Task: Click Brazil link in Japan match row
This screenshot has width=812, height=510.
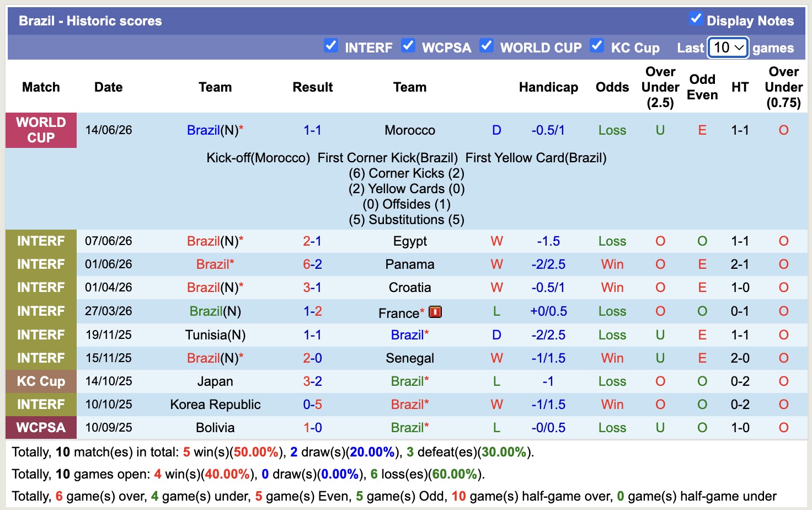Action: [x=407, y=381]
